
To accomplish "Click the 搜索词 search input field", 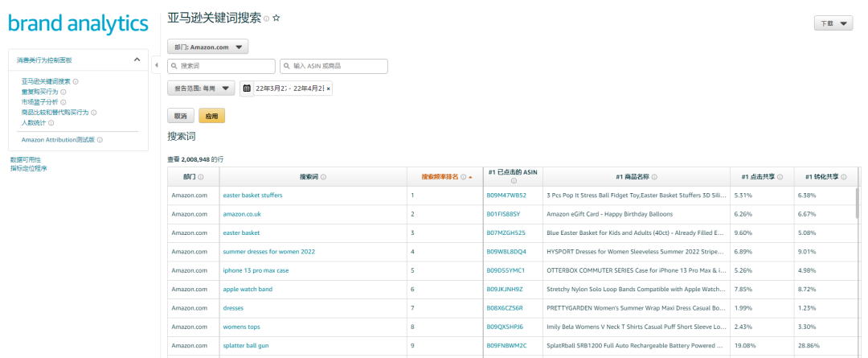I will [x=222, y=66].
